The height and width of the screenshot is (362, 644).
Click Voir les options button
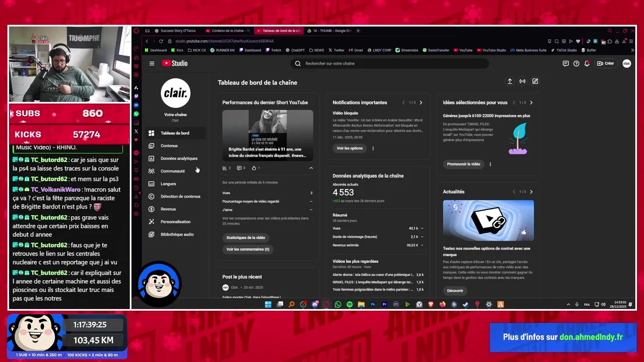pos(350,148)
